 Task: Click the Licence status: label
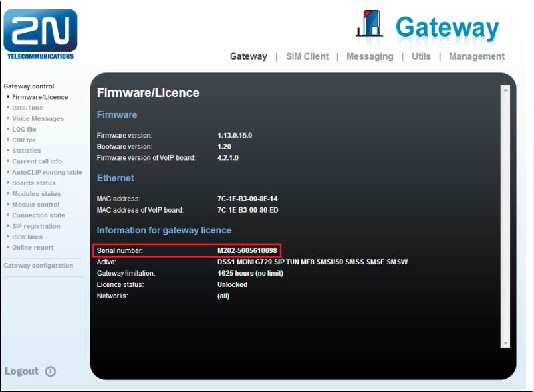120,284
